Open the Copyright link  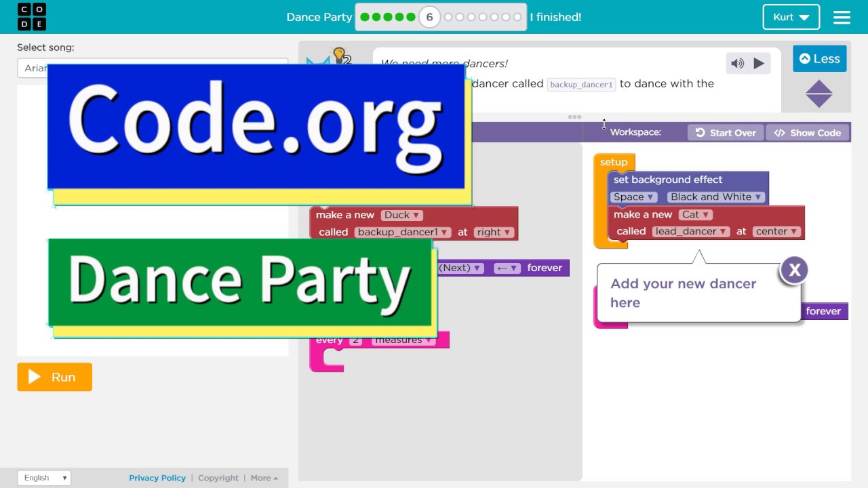pos(218,478)
